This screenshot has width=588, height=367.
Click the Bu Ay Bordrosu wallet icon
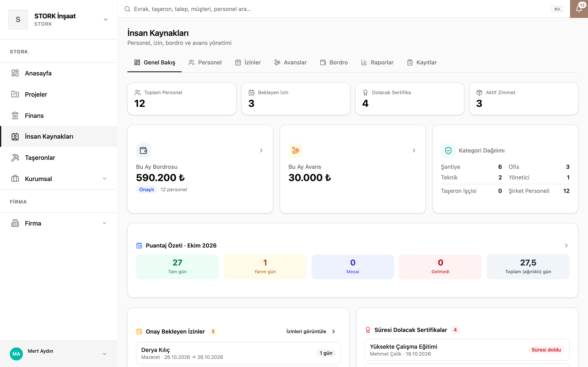(x=143, y=150)
